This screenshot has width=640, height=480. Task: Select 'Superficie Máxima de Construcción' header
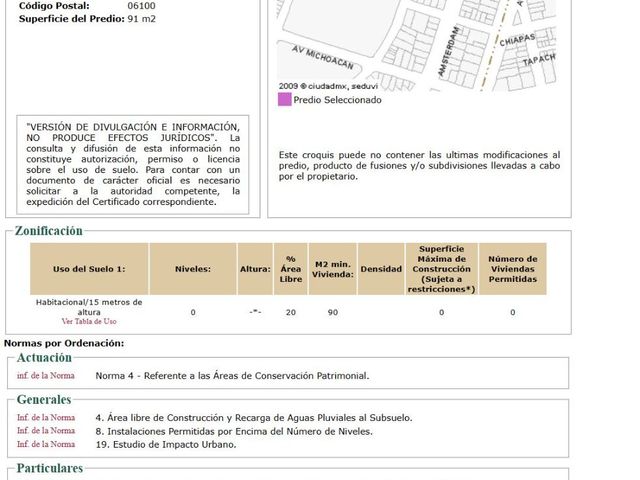pos(441,269)
